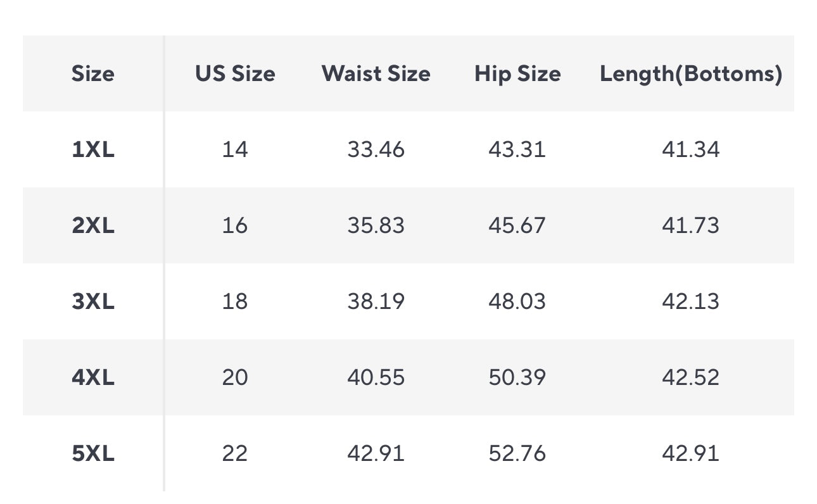817x504 pixels.
Task: Click US size 14 cell
Action: point(235,150)
